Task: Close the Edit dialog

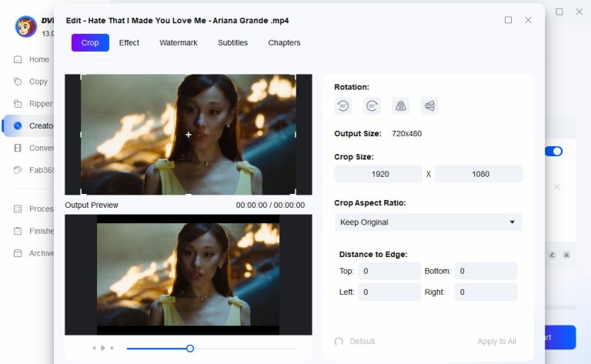Action: click(x=528, y=20)
